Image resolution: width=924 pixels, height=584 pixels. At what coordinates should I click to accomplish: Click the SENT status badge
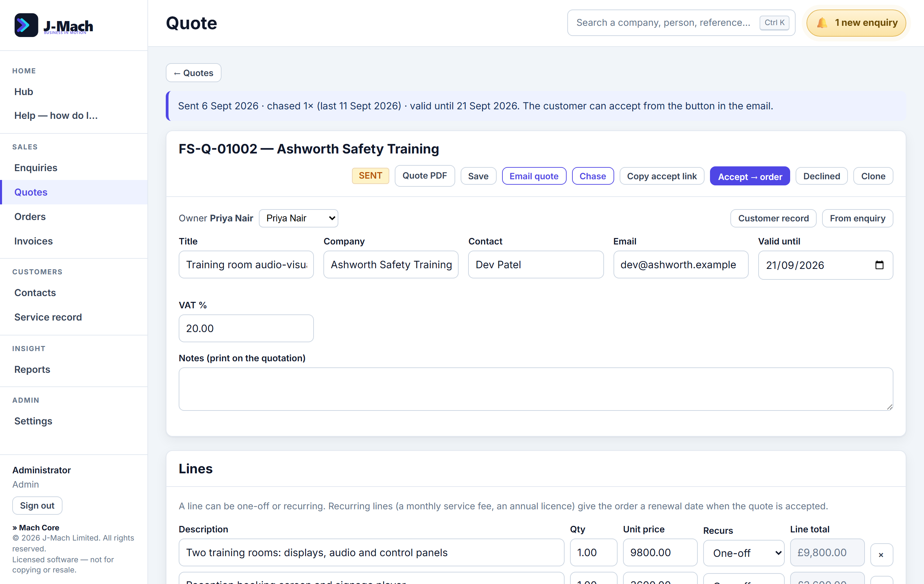(x=370, y=176)
